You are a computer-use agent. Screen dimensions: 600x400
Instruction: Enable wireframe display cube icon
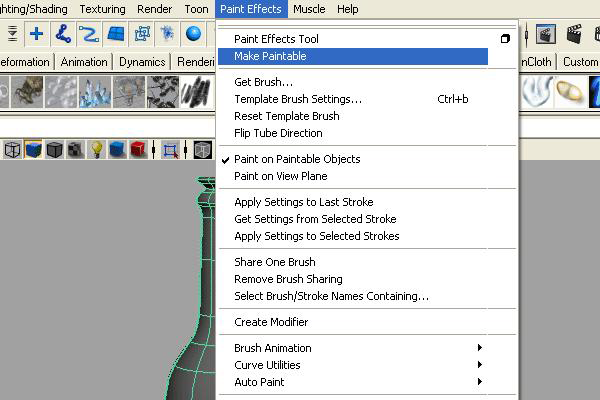point(12,150)
